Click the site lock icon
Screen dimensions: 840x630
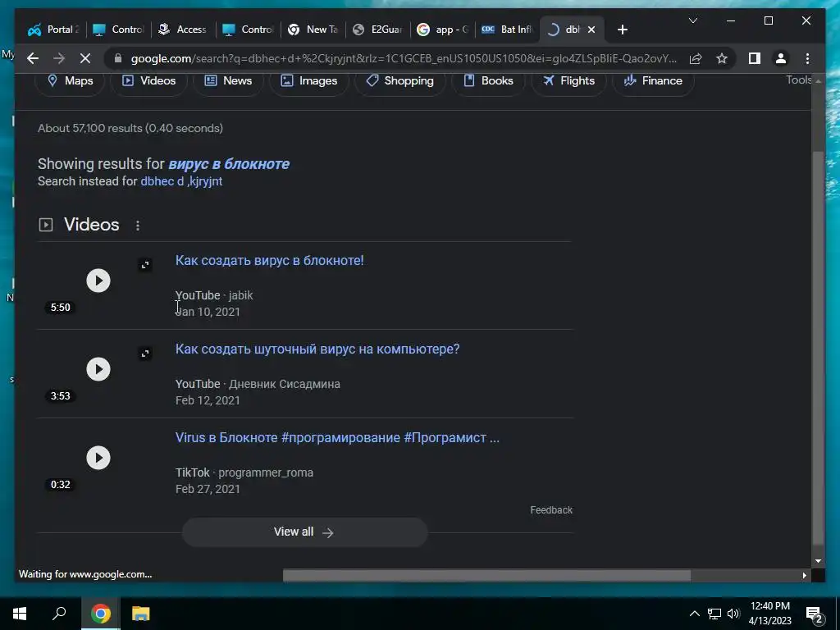(118, 58)
